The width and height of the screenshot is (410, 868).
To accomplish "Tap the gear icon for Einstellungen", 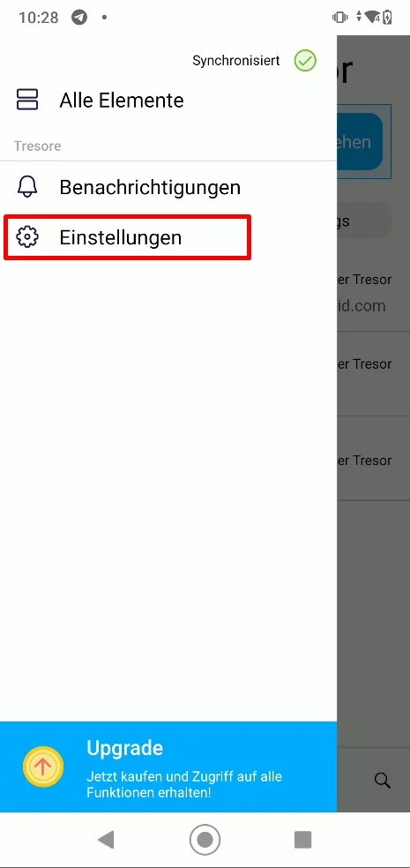I will coord(27,237).
